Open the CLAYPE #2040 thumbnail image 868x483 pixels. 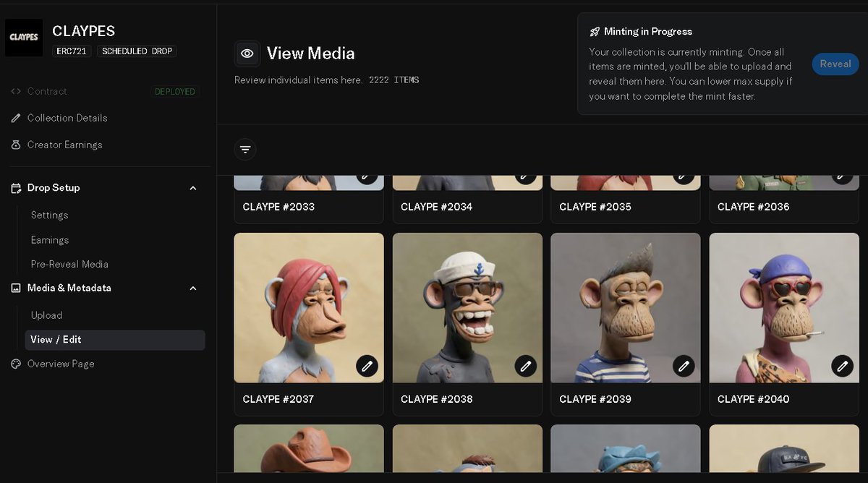coord(784,307)
